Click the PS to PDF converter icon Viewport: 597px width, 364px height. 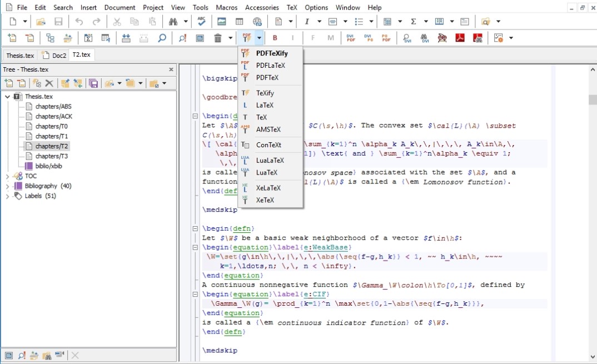pos(386,38)
